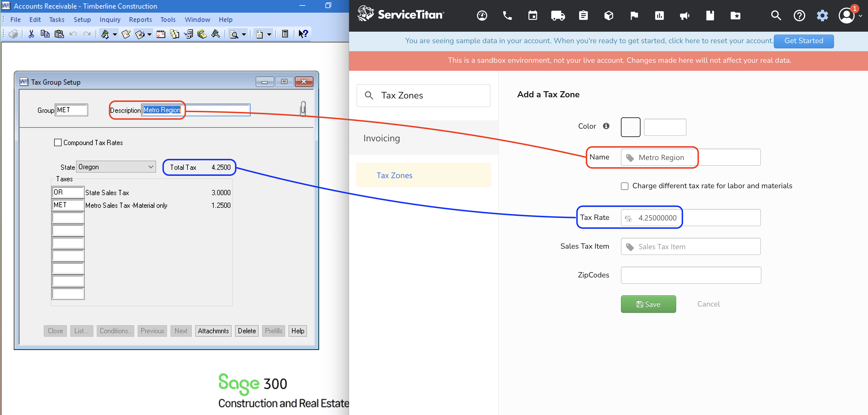Click the Color info icon
The image size is (868, 415).
[606, 126]
